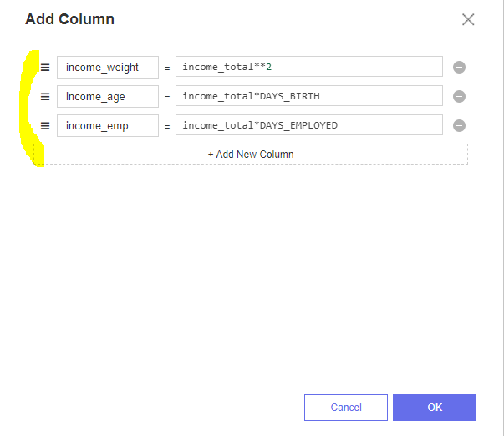Edit the income_total*DAYS_BIRTH expression field
Screen dimensions: 504x436
(x=309, y=96)
